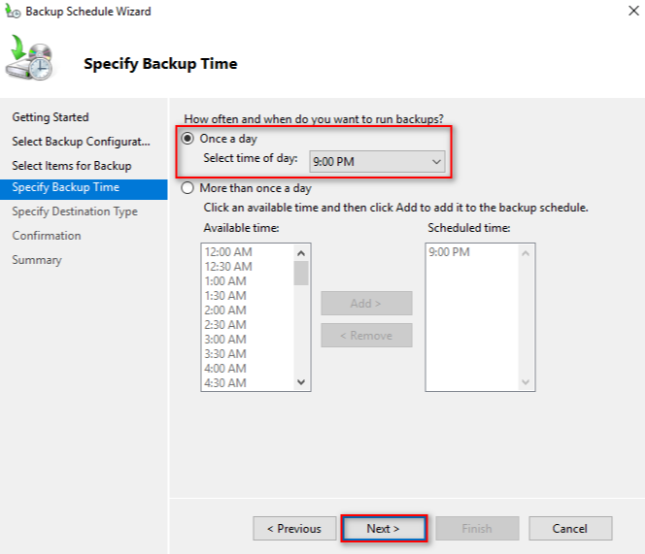Open Select Backup Configuration step
645x554 pixels.
point(81,141)
